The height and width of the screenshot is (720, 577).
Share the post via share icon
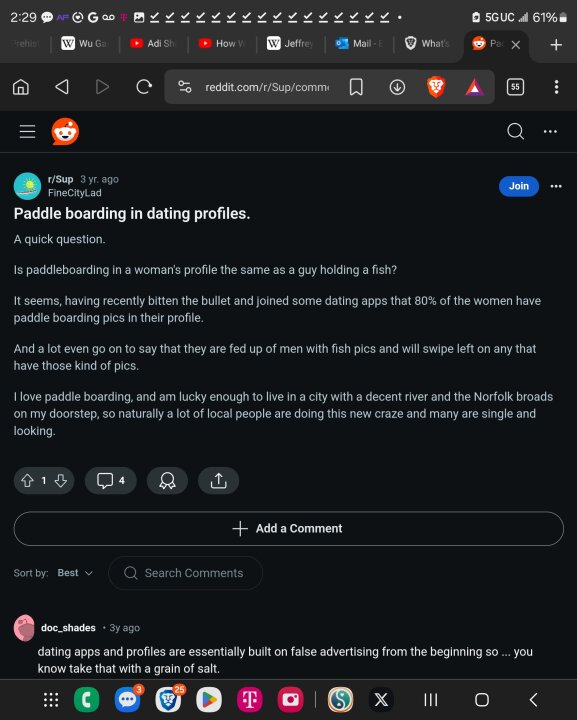218,481
